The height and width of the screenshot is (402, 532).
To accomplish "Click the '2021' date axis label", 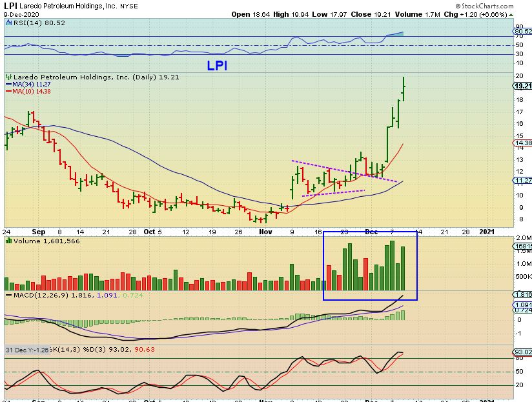I will click(x=487, y=232).
